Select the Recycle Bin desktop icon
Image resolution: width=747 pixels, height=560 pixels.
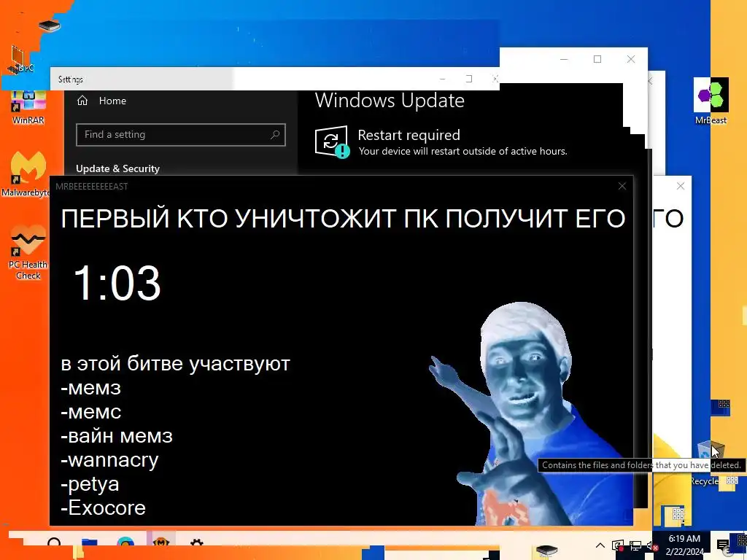(x=711, y=462)
